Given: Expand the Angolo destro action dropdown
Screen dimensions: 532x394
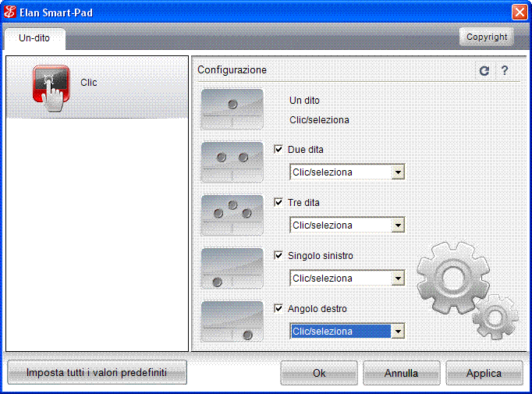Looking at the screenshot, I should coord(347,332).
